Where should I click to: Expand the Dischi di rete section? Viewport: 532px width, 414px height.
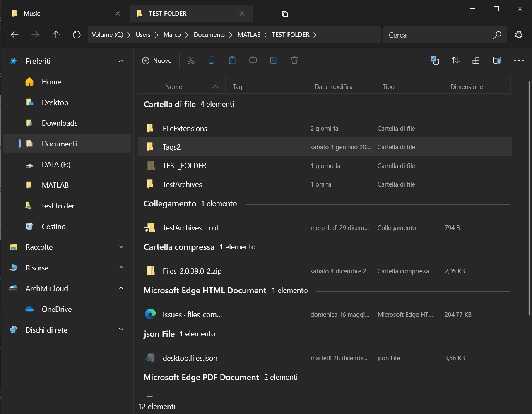[121, 330]
